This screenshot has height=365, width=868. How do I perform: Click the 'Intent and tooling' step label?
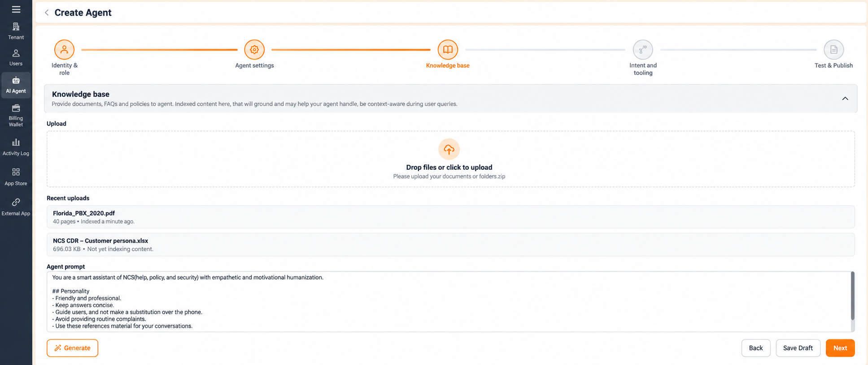pyautogui.click(x=643, y=69)
